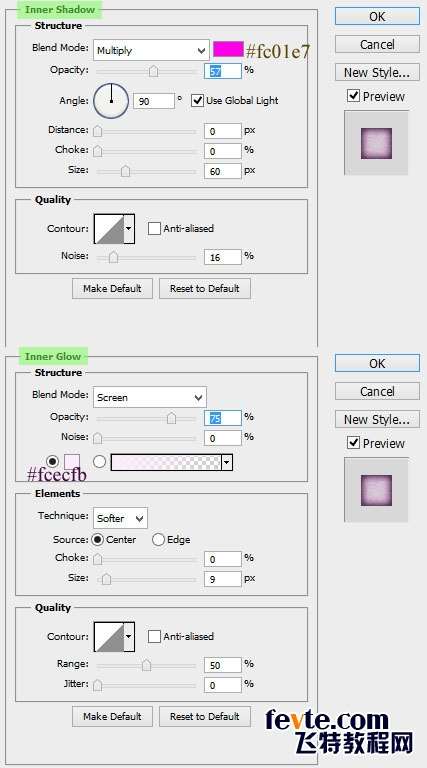Image resolution: width=427 pixels, height=768 pixels.
Task: Click the Inner Shadow style preview thumbnail
Action: pos(376,143)
